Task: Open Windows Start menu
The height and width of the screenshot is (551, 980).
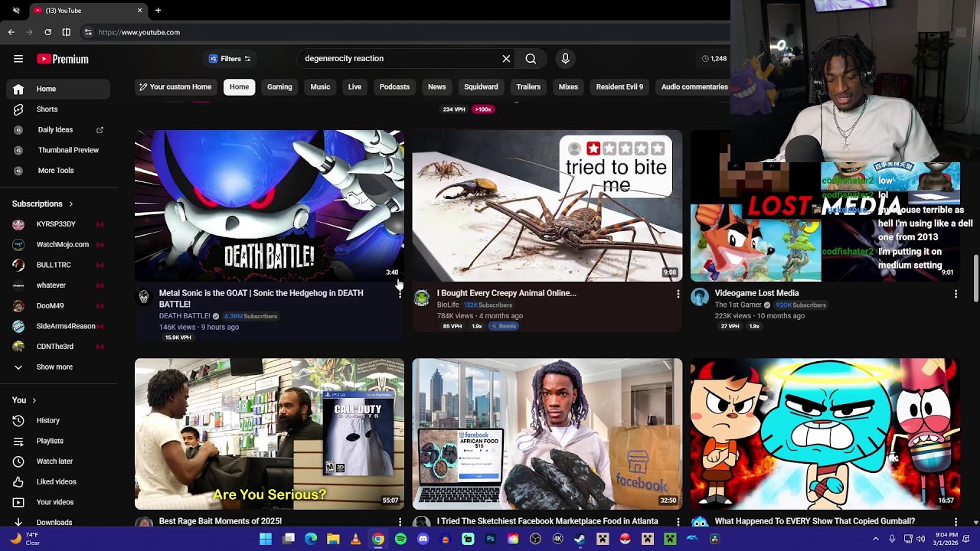Action: [265, 539]
